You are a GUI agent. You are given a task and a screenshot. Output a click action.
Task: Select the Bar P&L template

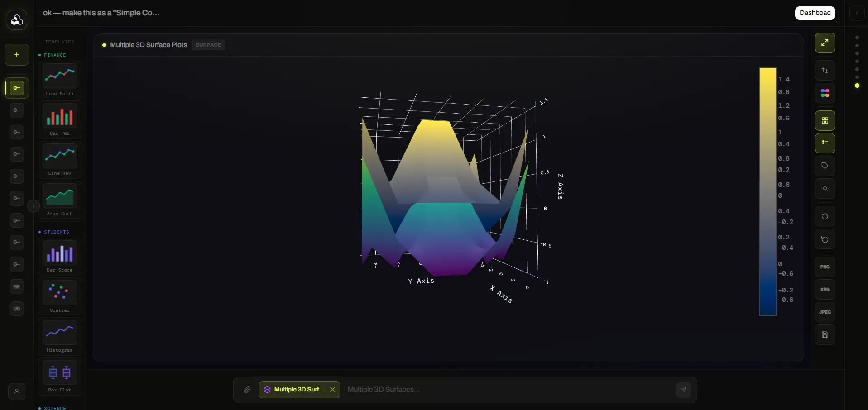pyautogui.click(x=60, y=120)
